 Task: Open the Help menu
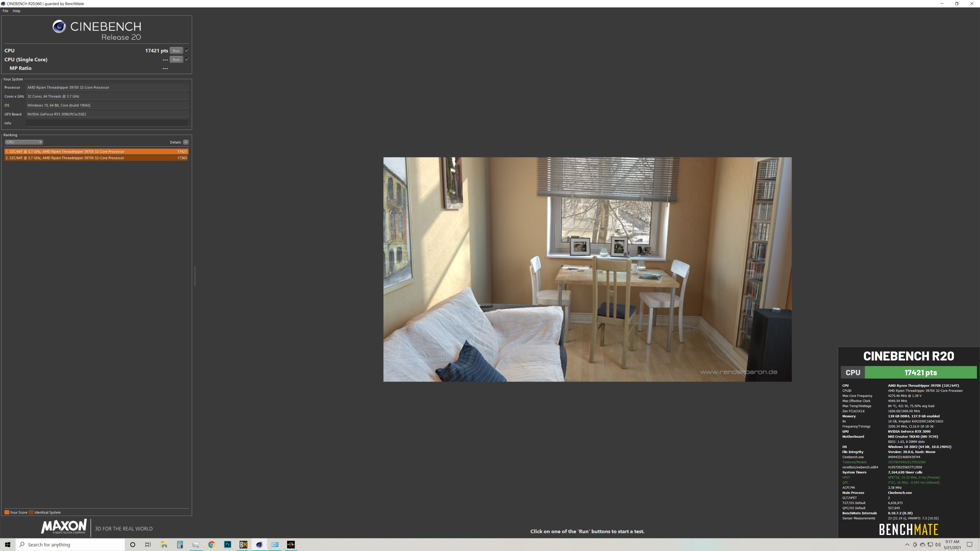pos(16,11)
